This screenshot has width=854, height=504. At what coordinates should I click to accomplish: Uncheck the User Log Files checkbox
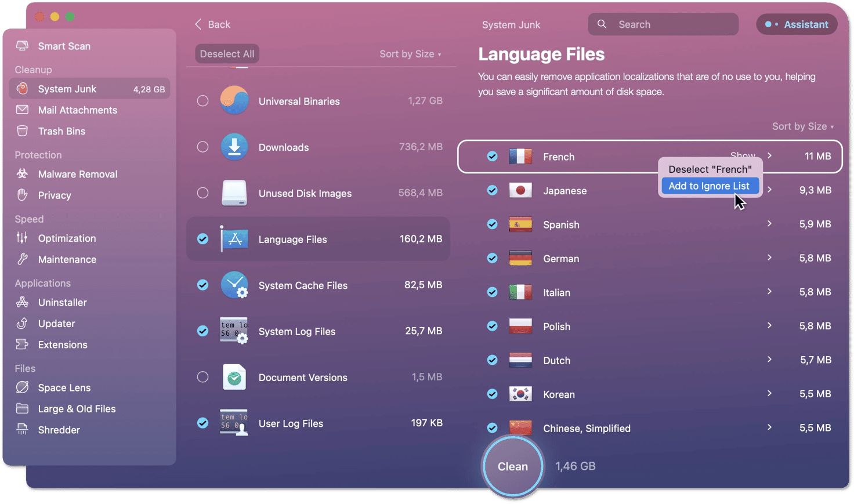[202, 423]
